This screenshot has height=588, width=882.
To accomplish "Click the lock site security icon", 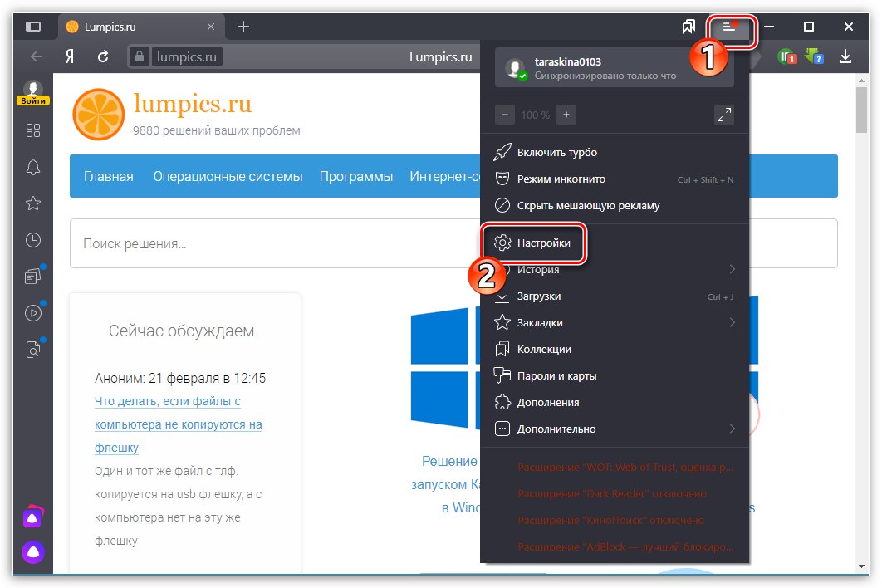I will (x=139, y=56).
